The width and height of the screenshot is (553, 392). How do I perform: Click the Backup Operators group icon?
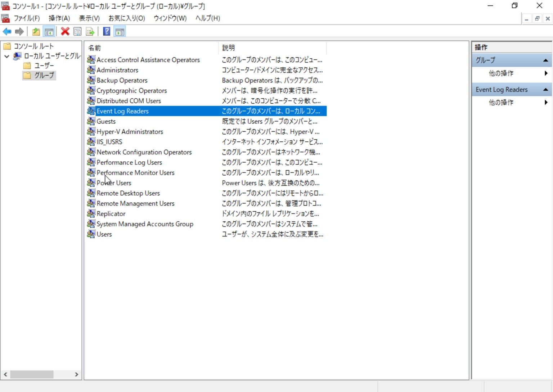click(91, 80)
